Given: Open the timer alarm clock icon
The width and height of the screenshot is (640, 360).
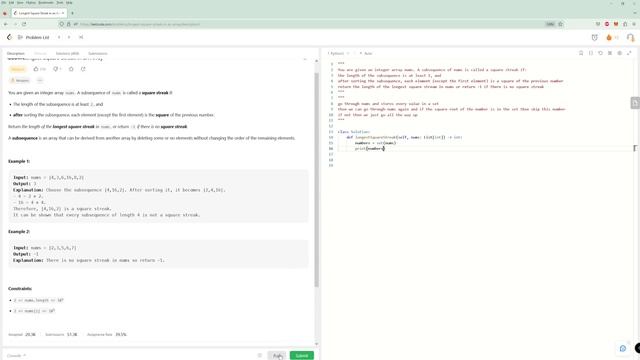Looking at the screenshot, I should point(595,38).
